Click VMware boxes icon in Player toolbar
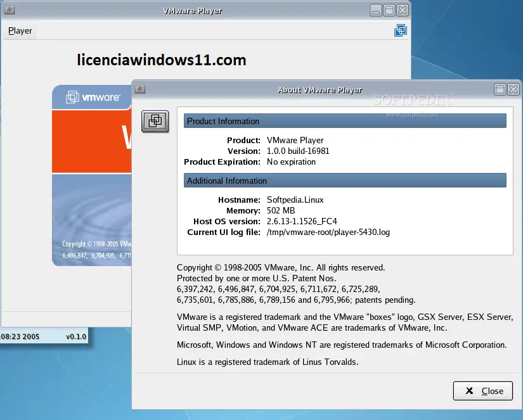Screen dimensions: 523x420 tap(400, 30)
